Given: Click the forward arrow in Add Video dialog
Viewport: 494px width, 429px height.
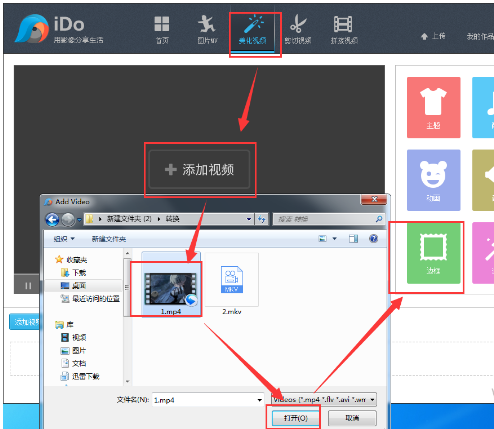Looking at the screenshot, I should point(68,219).
